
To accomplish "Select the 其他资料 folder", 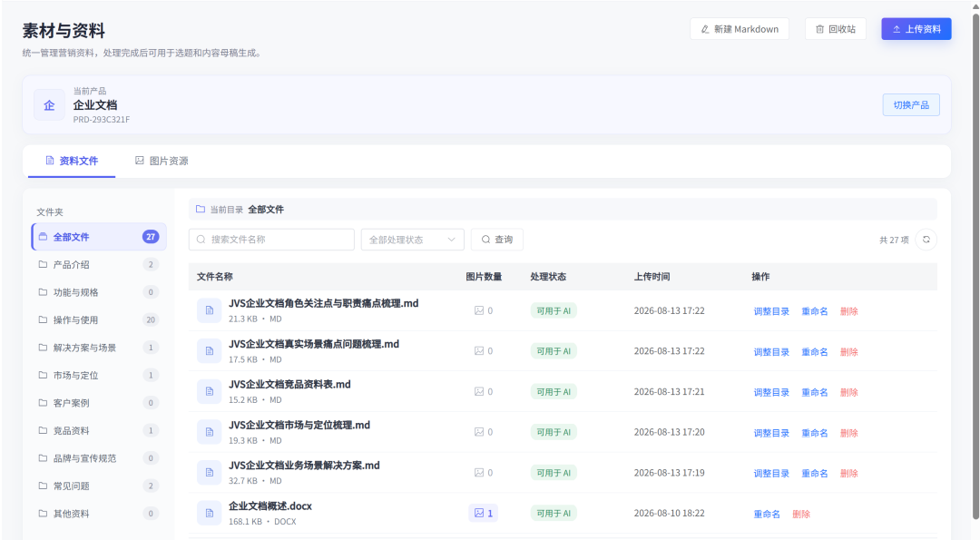I will (100, 513).
